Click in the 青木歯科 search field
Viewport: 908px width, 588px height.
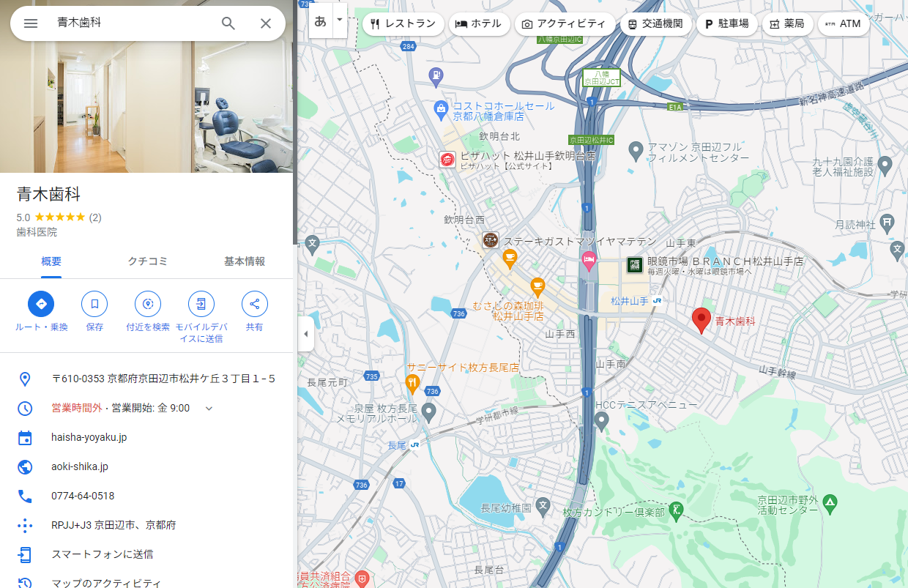132,23
